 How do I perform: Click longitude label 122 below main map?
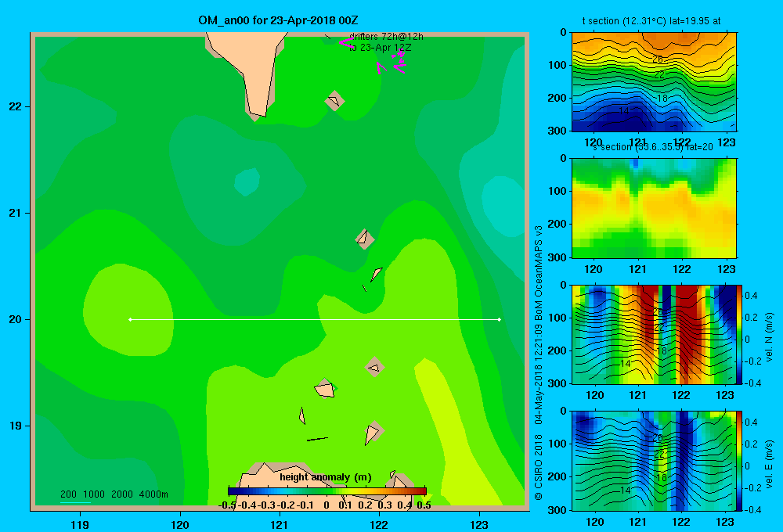click(379, 525)
